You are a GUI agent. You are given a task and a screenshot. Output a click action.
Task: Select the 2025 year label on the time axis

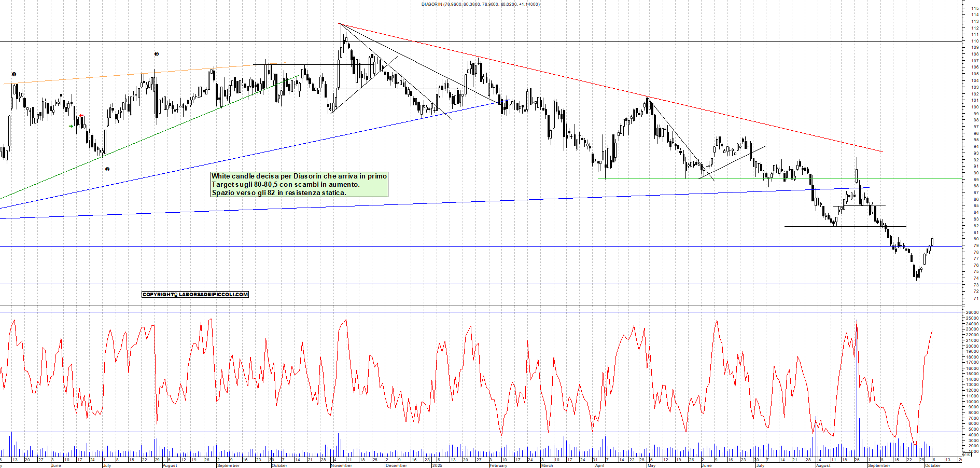[437, 465]
